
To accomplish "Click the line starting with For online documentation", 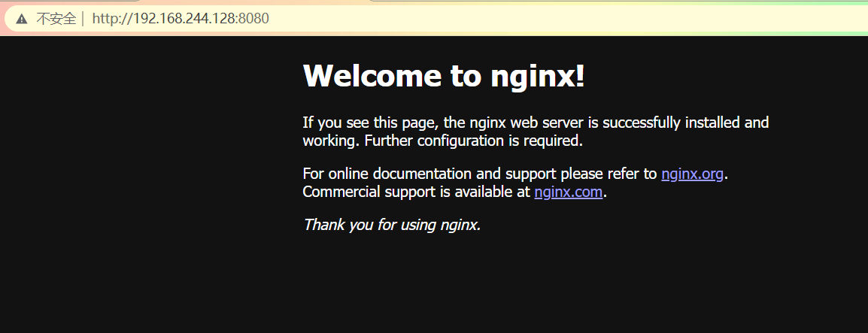I will pyautogui.click(x=515, y=174).
